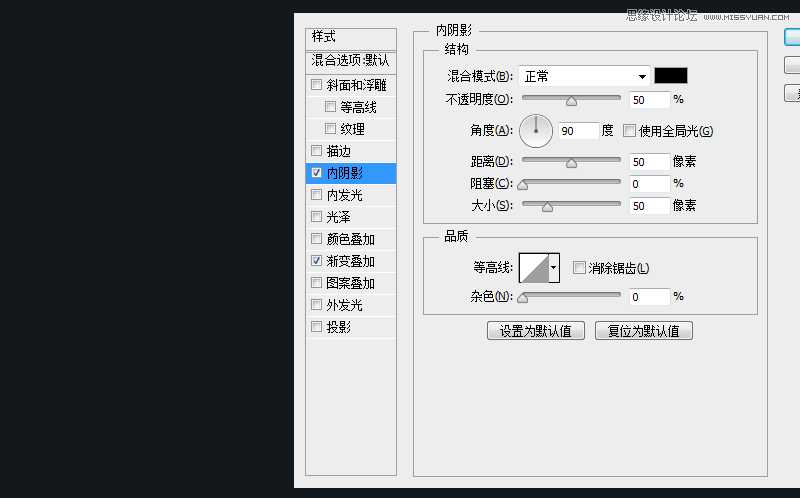Click the angle dial control
The image size is (800, 498).
(536, 130)
